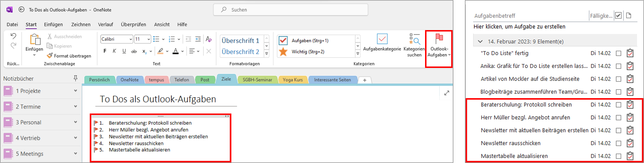Apply bold formatting with F button

tap(105, 51)
